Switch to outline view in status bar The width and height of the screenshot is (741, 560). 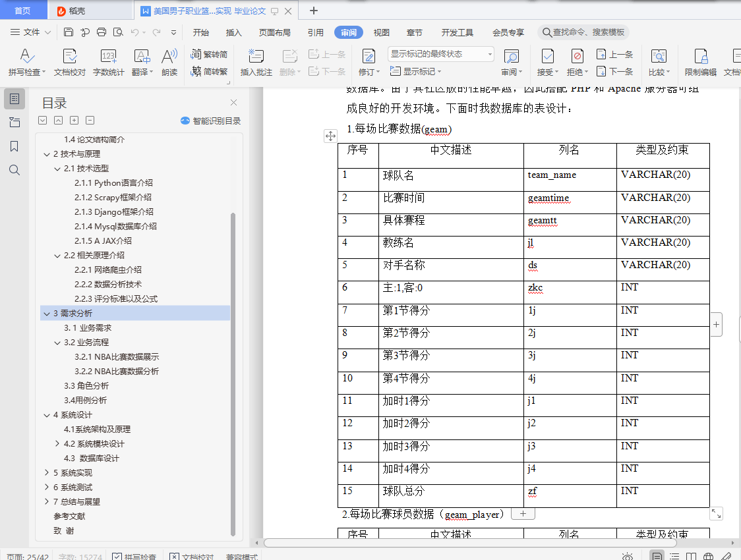point(674,556)
